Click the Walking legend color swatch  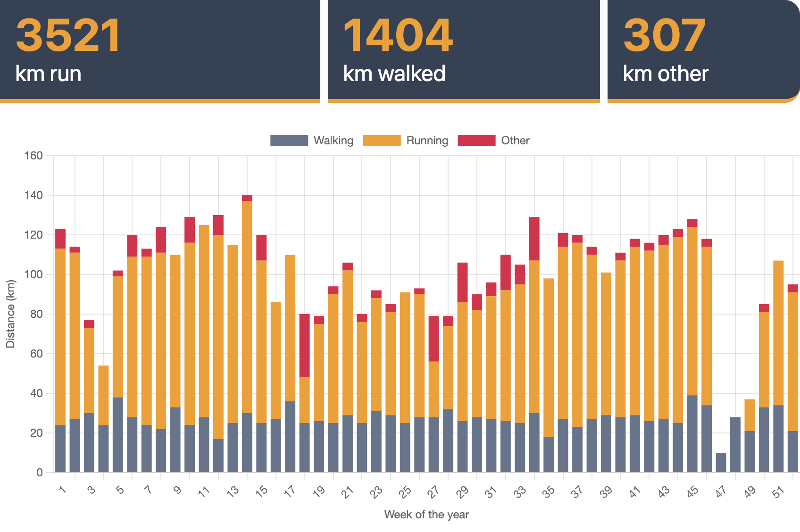point(289,140)
